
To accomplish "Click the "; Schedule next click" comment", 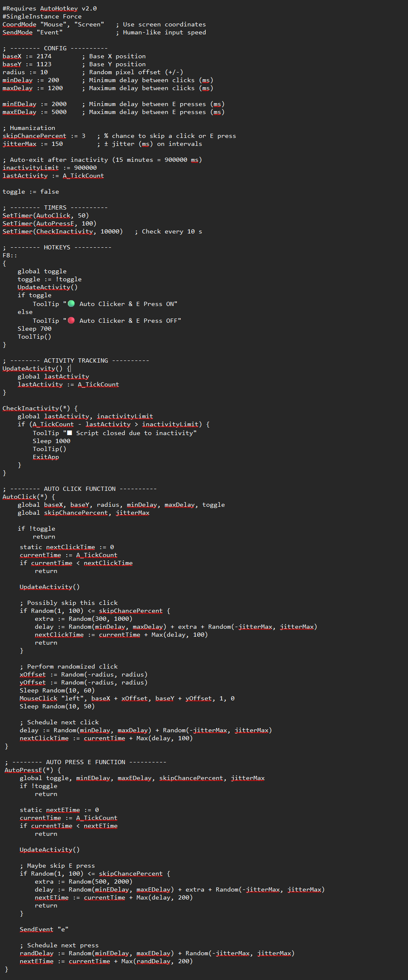I will point(59,722).
